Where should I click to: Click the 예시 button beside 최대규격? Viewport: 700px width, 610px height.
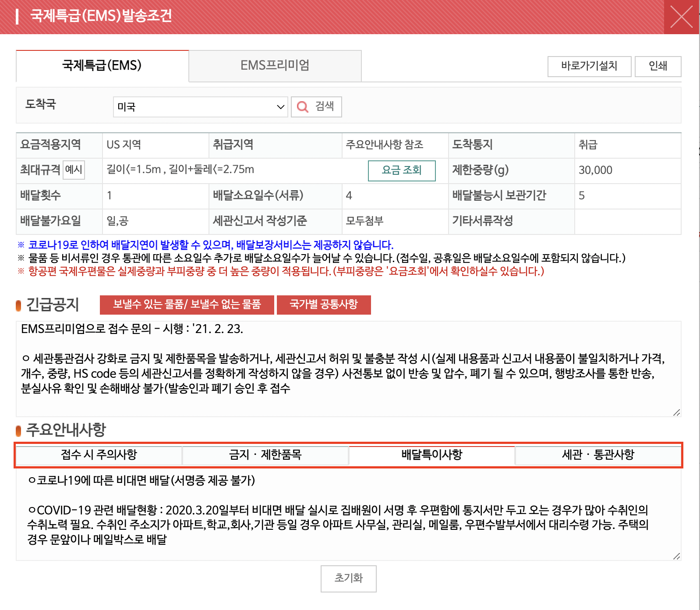74,170
